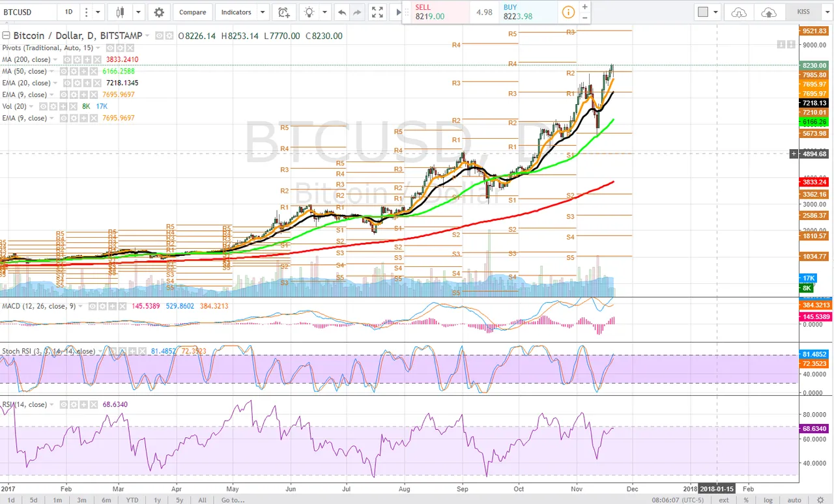This screenshot has height=504, width=834.
Task: Hide Vol (20) with eye icon
Action: (x=43, y=107)
